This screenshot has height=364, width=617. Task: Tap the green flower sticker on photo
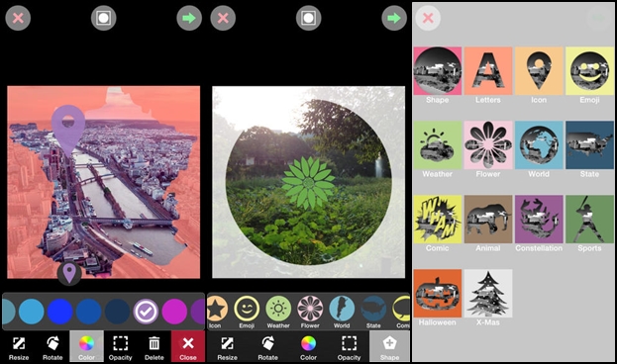pyautogui.click(x=309, y=182)
